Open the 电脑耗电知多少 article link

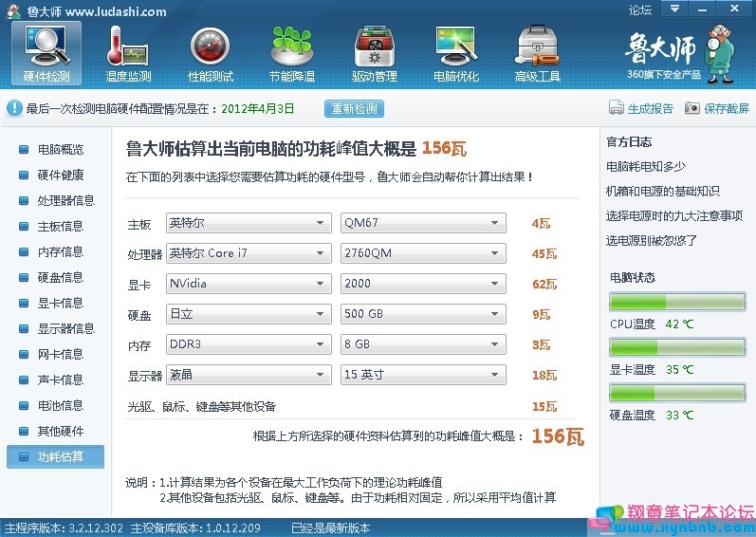click(646, 167)
